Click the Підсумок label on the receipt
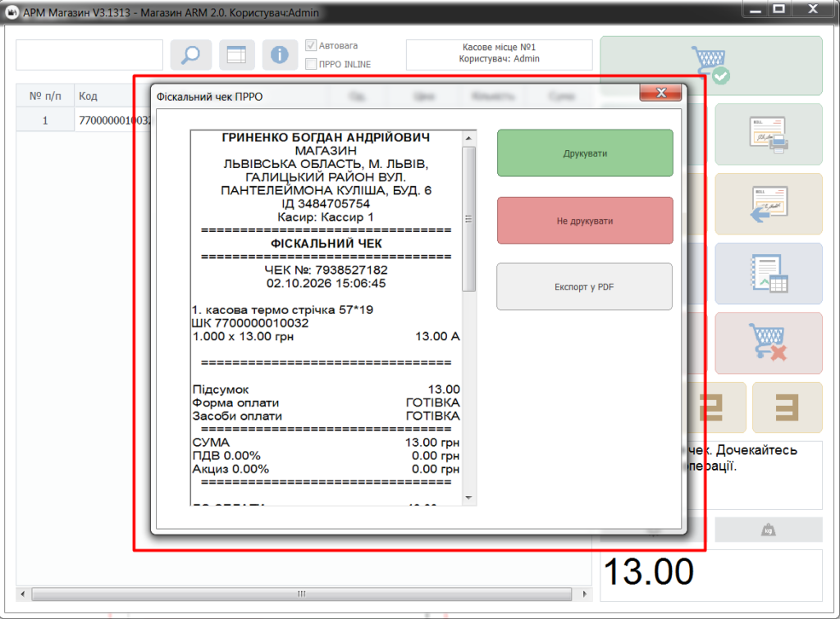 [220, 389]
